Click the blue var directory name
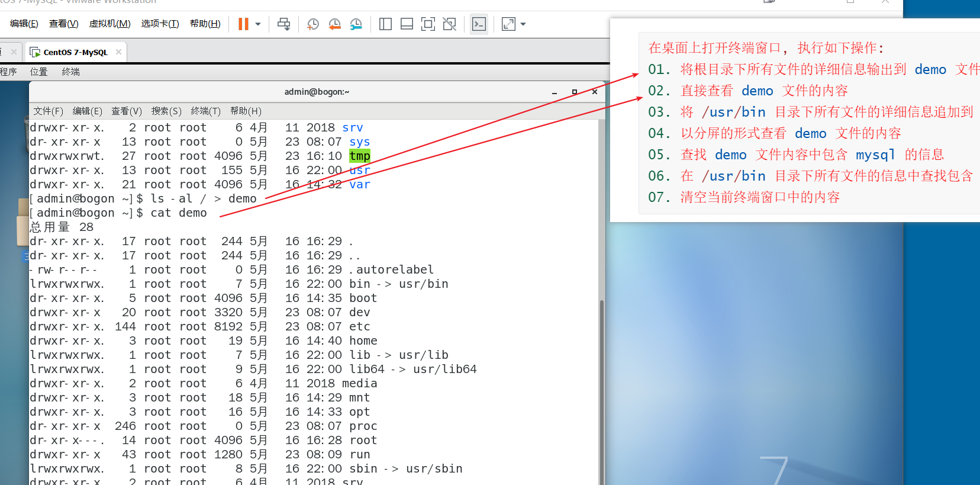 coord(360,185)
